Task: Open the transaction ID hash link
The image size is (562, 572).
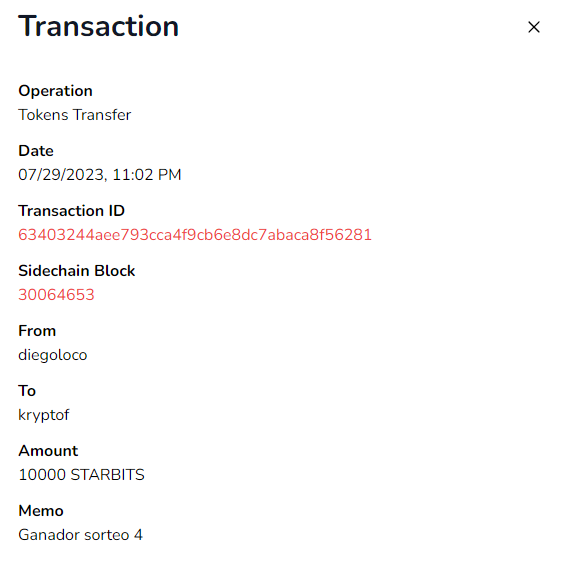Action: click(x=195, y=235)
